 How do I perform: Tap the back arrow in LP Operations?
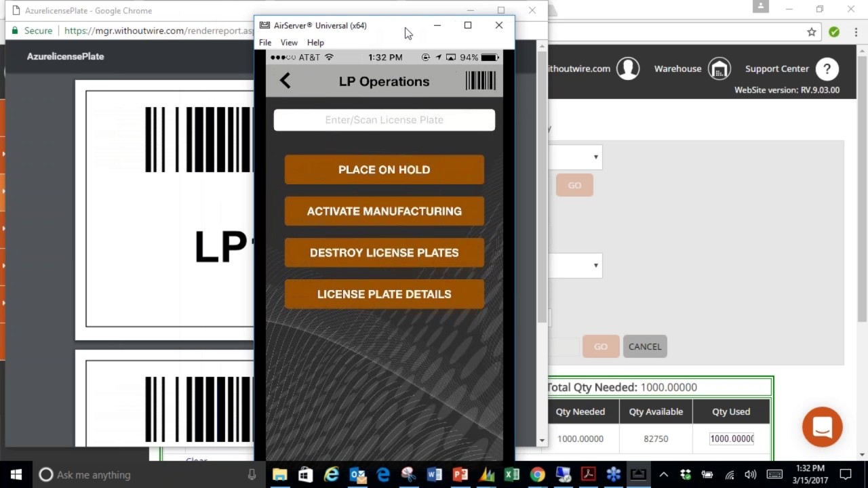coord(285,81)
